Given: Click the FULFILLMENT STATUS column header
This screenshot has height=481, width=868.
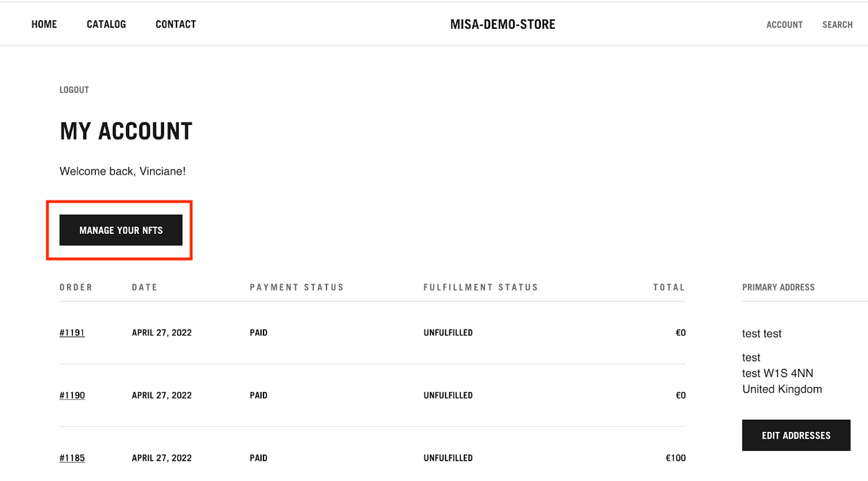Looking at the screenshot, I should (x=481, y=287).
